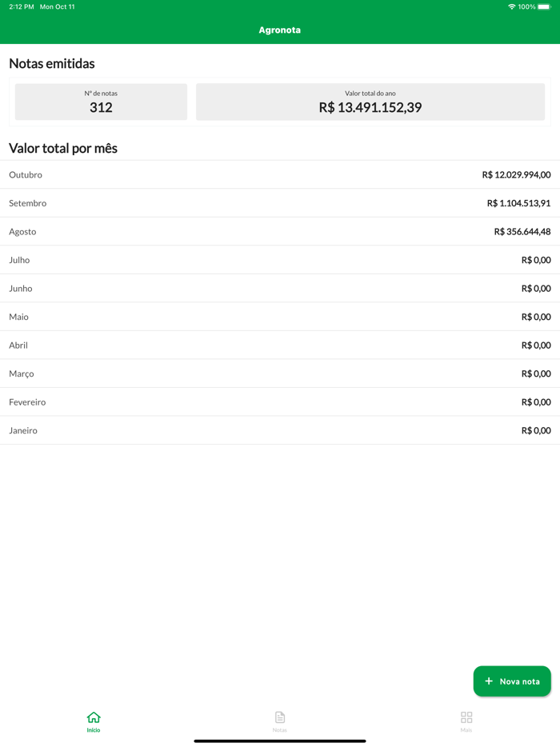This screenshot has height=747, width=560.
Task: Tap the Agronota title in header
Action: [x=280, y=30]
